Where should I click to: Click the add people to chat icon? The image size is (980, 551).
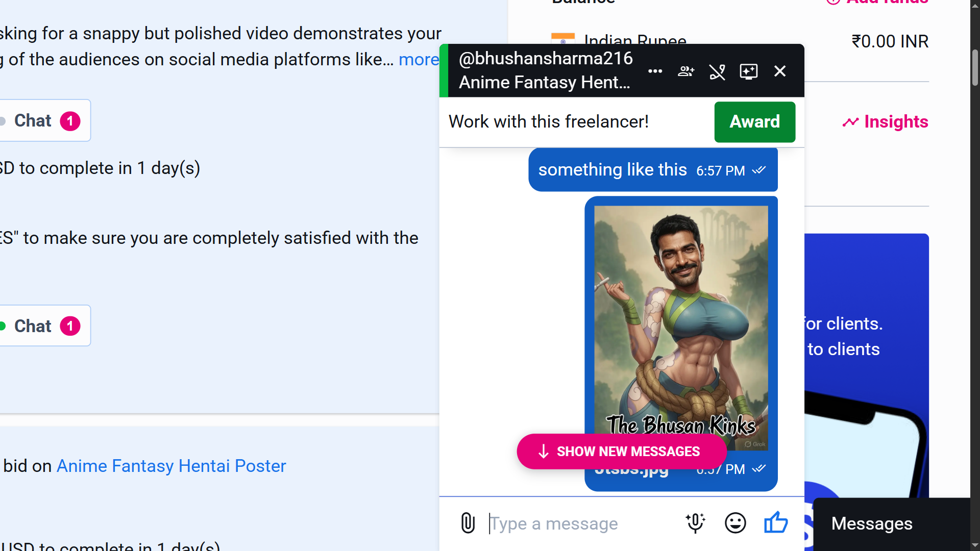[x=686, y=71]
